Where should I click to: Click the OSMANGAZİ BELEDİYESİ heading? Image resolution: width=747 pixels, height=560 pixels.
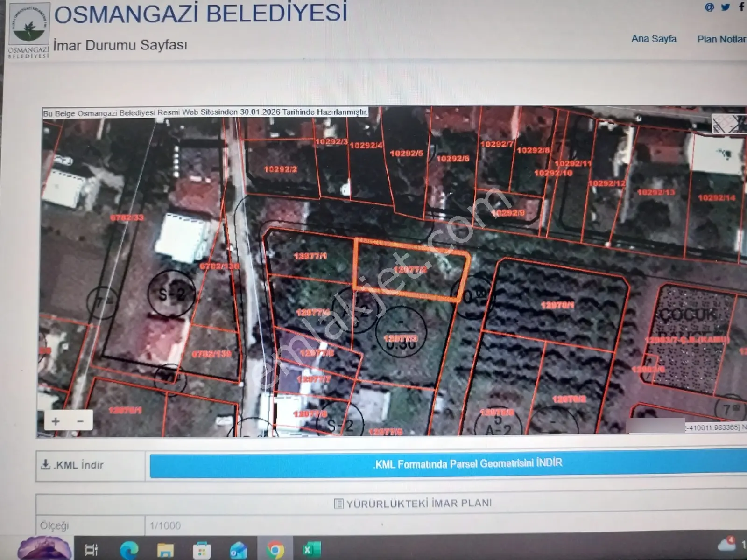pyautogui.click(x=201, y=14)
